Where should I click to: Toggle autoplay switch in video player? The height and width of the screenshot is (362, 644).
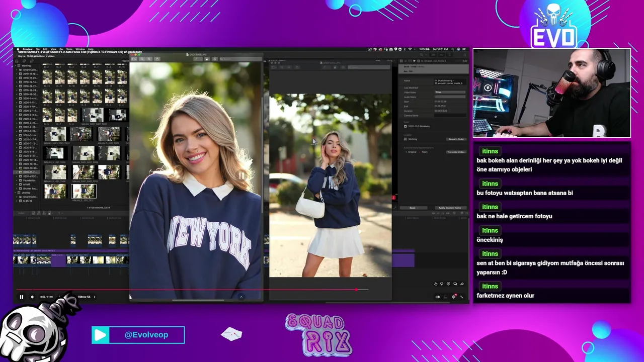pyautogui.click(x=438, y=297)
